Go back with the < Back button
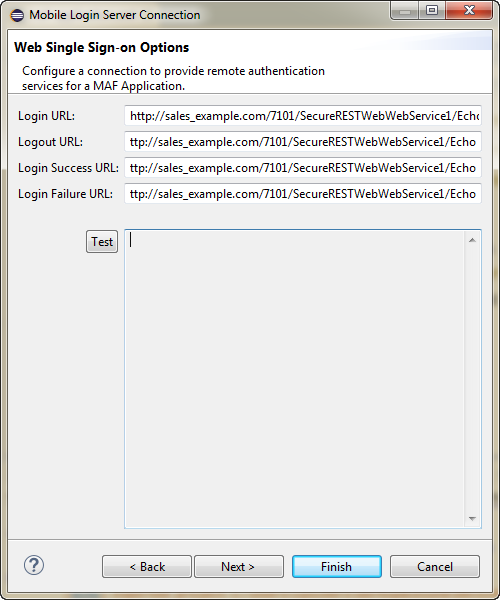Image resolution: width=500 pixels, height=600 pixels. click(147, 566)
